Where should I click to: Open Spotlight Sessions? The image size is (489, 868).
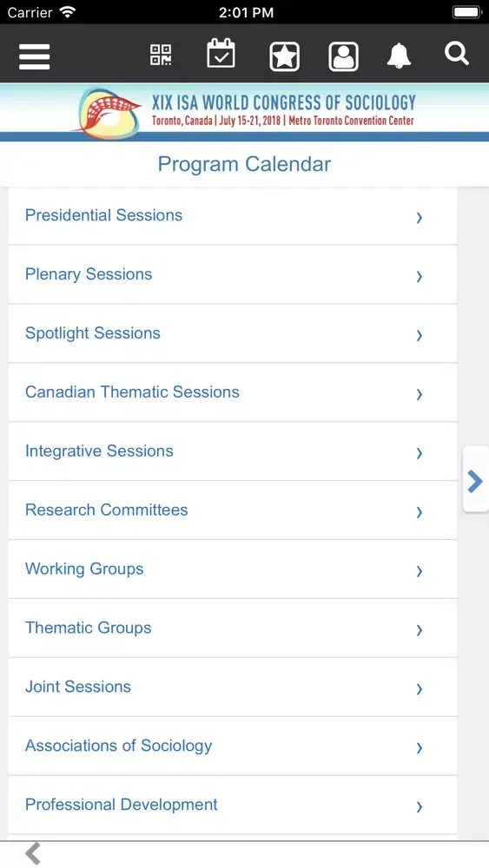coord(233,333)
